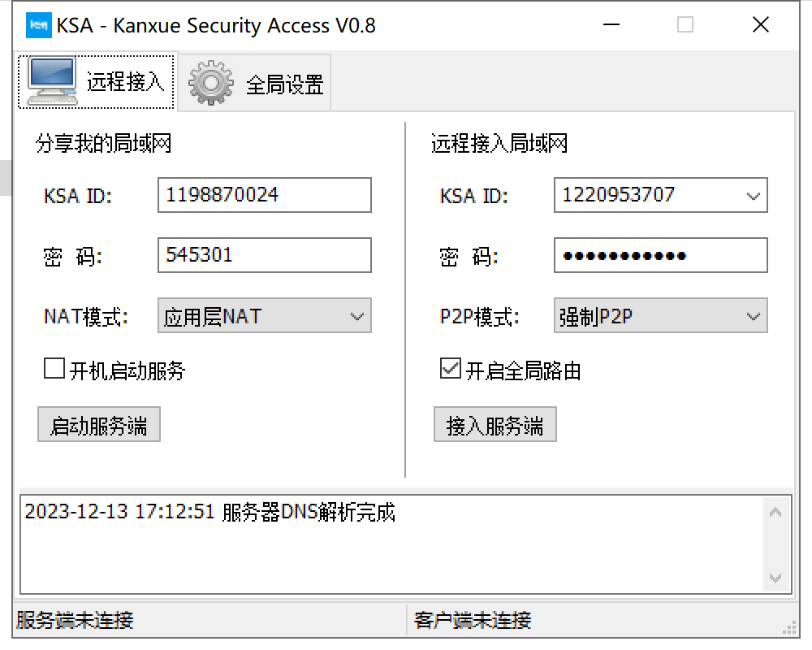Click the log scrollbar down arrow
Screen dimensions: 812x650
point(775,578)
